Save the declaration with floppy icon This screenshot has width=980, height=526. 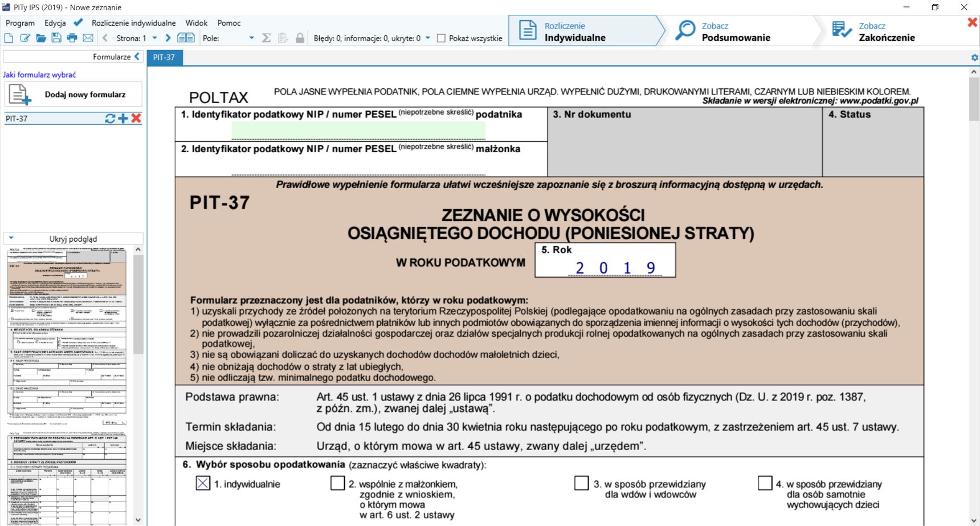click(x=56, y=38)
